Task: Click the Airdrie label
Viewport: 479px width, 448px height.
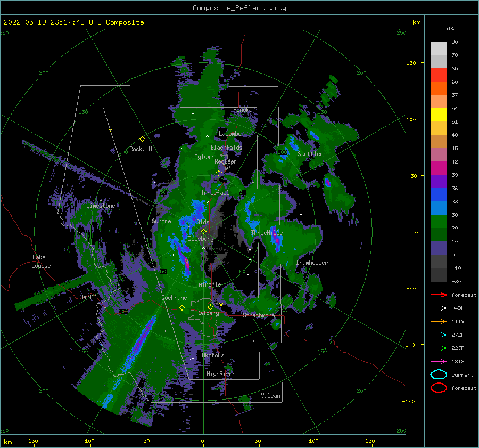Action: [210, 284]
